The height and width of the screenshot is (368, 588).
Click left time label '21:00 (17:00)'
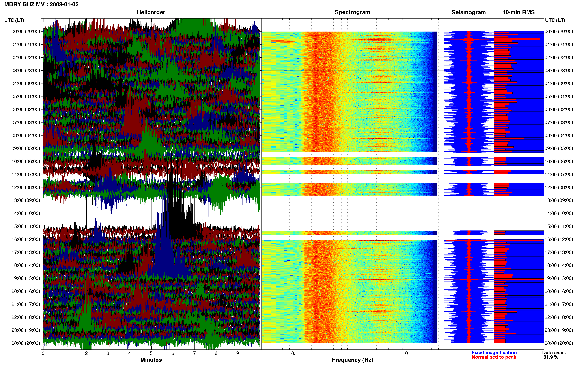pos(26,304)
